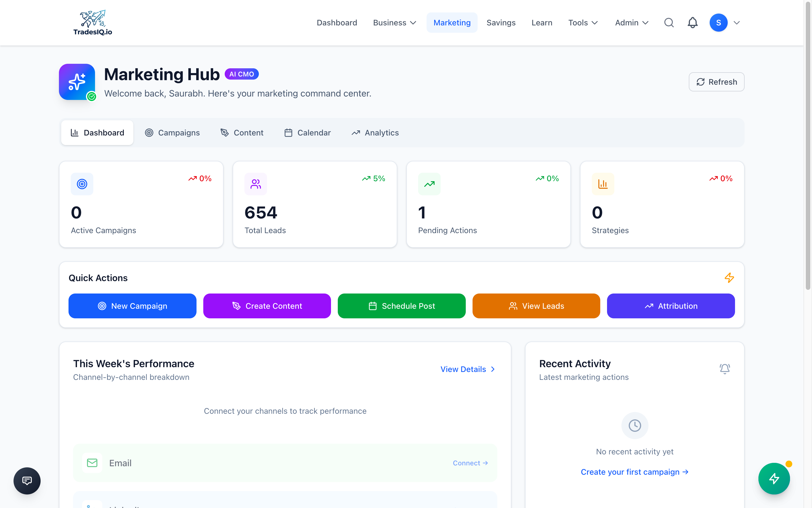Screen dimensions: 812x508
Task: Click the No recent activity yet text
Action: (x=634, y=452)
